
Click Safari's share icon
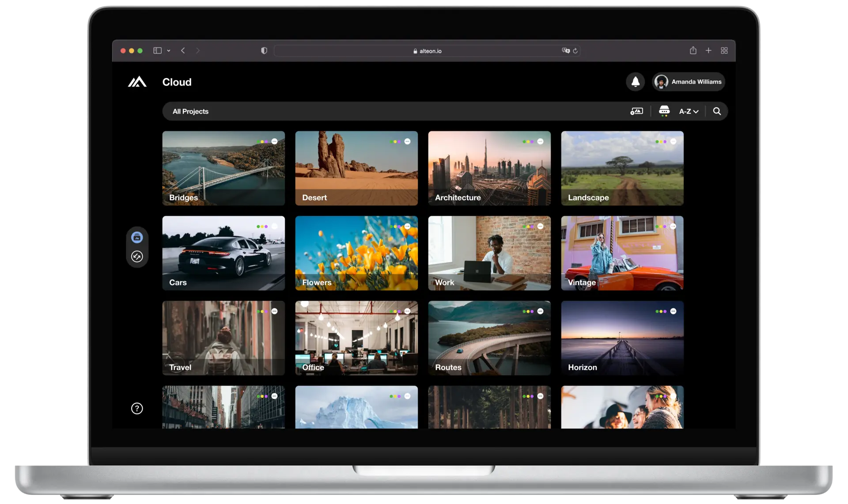(x=693, y=50)
